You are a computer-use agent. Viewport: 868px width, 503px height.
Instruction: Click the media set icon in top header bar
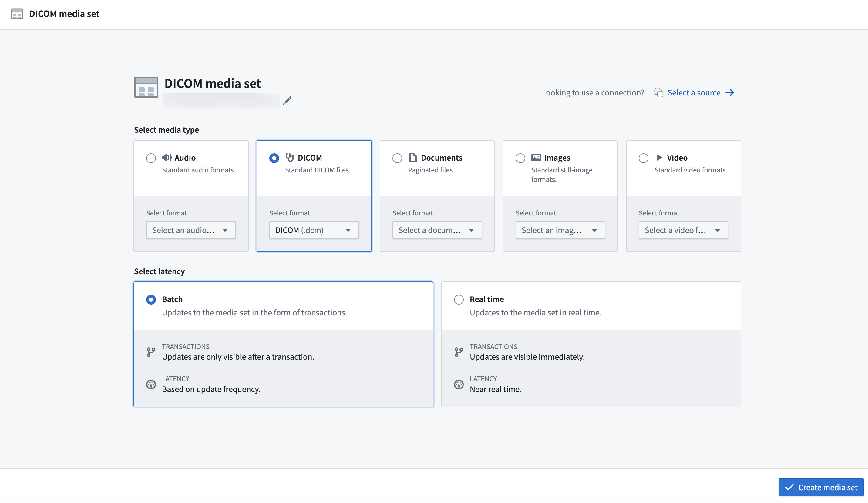point(17,14)
